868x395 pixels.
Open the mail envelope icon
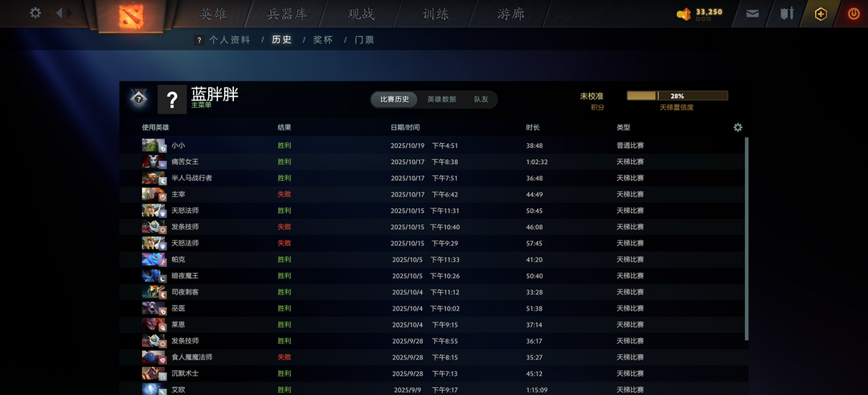[x=752, y=14]
